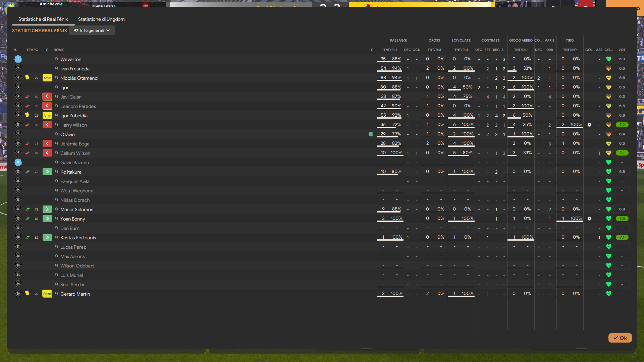644x362 pixels.
Task: Click Kostas Fortounis' green substitution arrow
Action: [x=47, y=237]
